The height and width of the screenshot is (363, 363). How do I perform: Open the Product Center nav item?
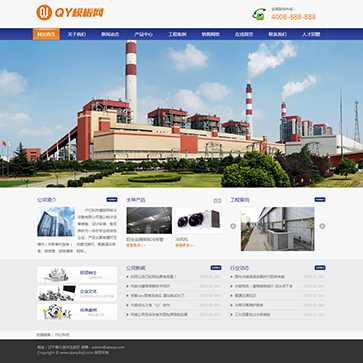[x=144, y=34]
